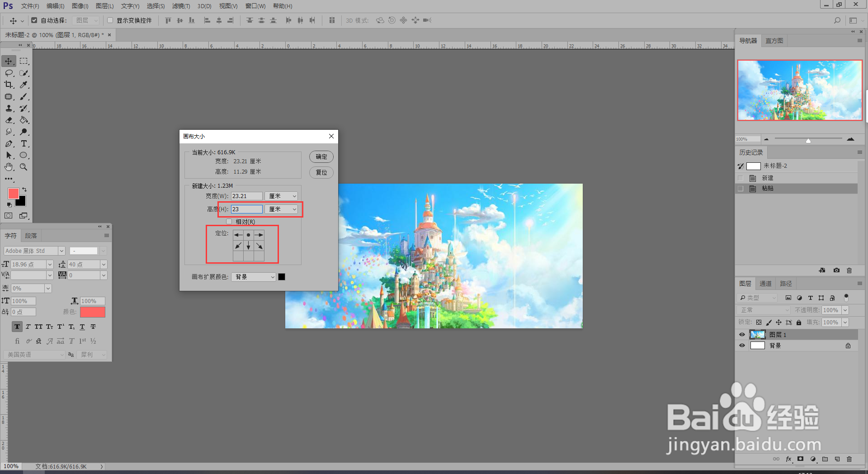The height and width of the screenshot is (474, 868).
Task: Click 复位 button in canvas size dialog
Action: pos(321,172)
